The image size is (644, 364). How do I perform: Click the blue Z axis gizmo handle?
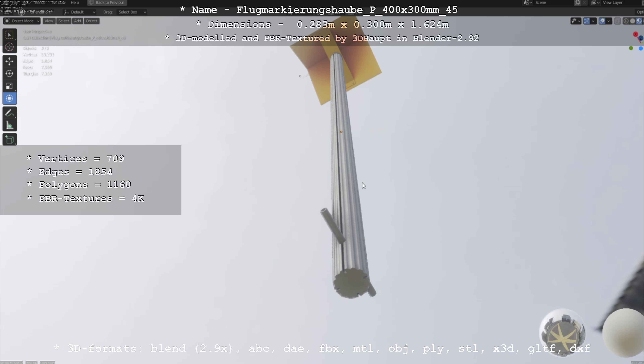pyautogui.click(x=641, y=38)
